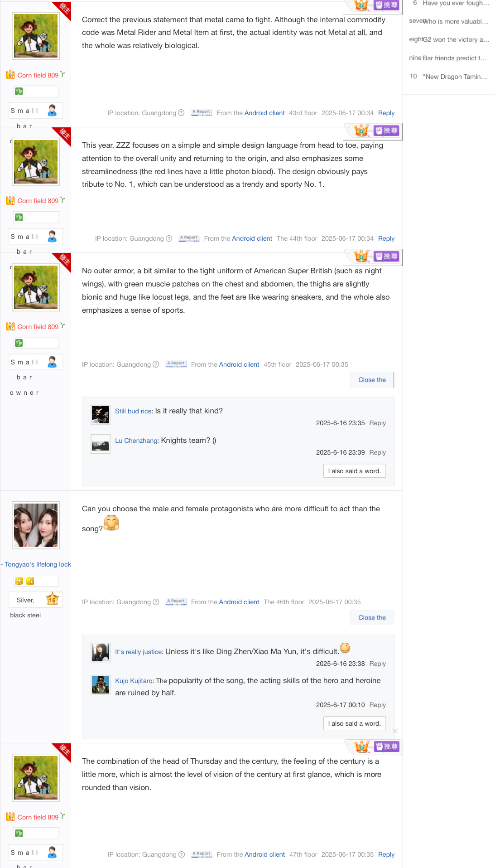
Task: Reply to the 43rd floor post
Action: (386, 113)
